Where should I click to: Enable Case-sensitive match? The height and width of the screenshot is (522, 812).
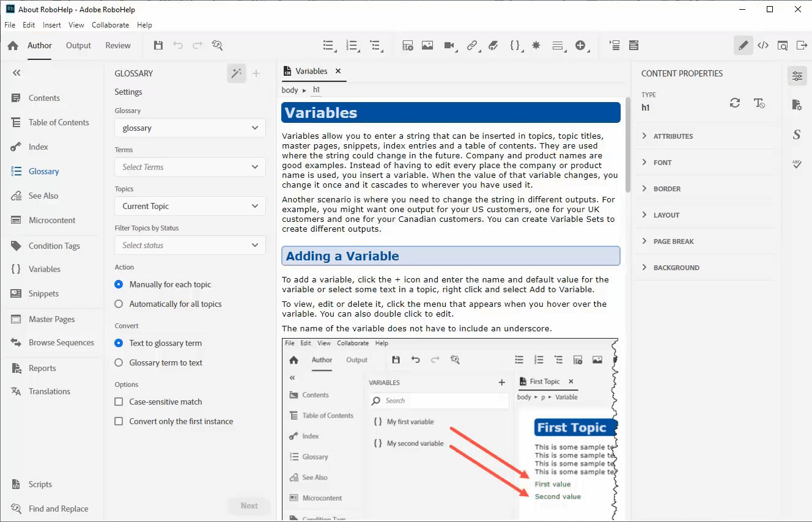pyautogui.click(x=158, y=402)
